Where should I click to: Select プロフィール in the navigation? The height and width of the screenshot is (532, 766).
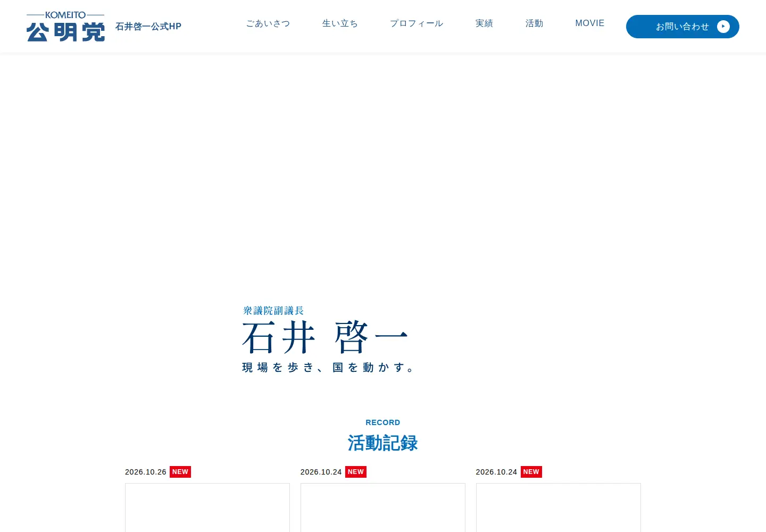pyautogui.click(x=417, y=23)
